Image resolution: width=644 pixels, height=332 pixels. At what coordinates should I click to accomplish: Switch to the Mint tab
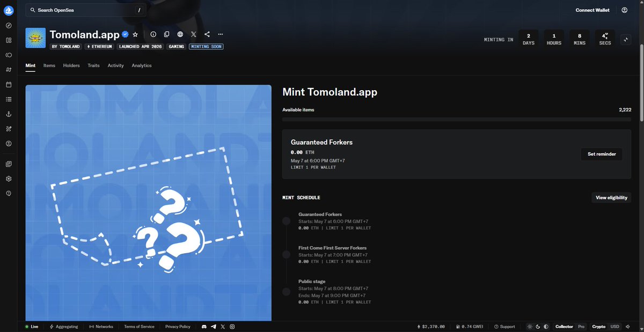pos(31,65)
